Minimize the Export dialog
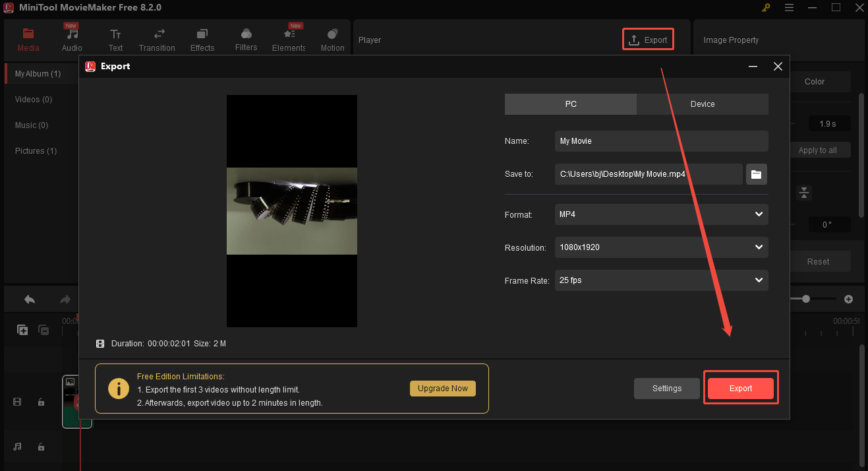The image size is (868, 471). 753,67
